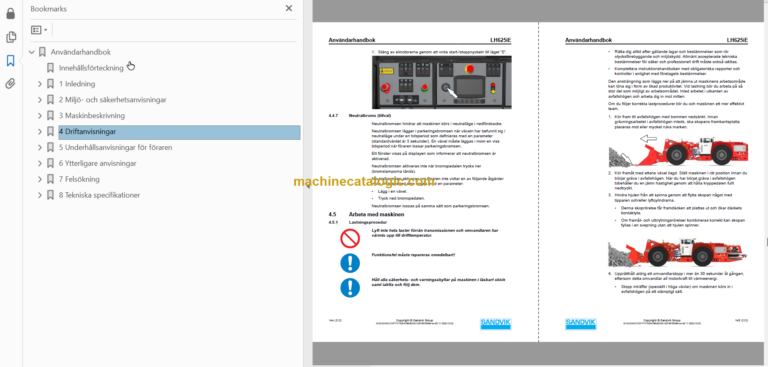Open the page thumbnails panel icon
The height and width of the screenshot is (367, 768).
(10, 37)
